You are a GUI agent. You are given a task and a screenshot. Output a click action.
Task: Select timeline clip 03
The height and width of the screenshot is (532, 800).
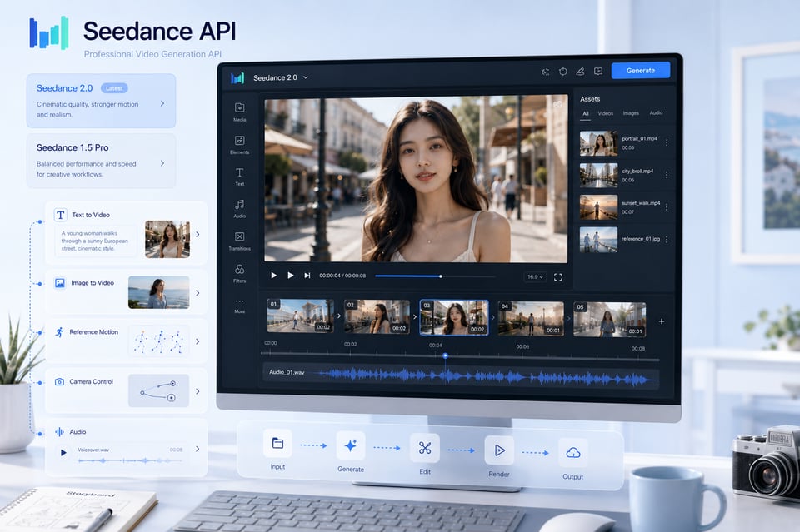pyautogui.click(x=453, y=317)
